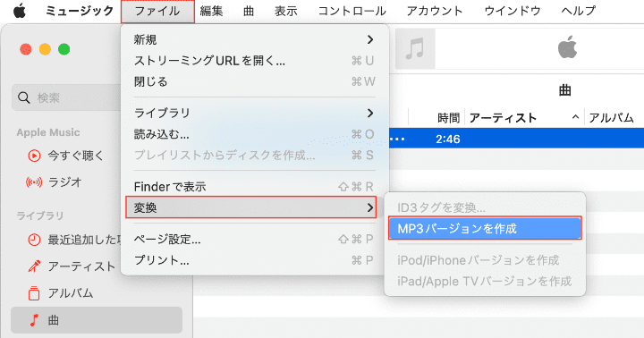The height and width of the screenshot is (338, 644).
Task: Minimize the Music window with the yellow button
Action: (x=45, y=49)
